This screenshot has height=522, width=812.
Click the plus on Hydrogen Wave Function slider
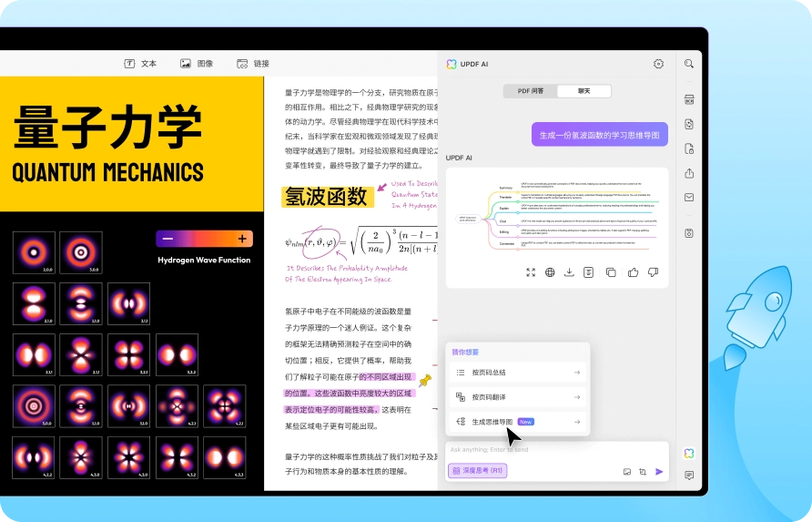pos(242,239)
